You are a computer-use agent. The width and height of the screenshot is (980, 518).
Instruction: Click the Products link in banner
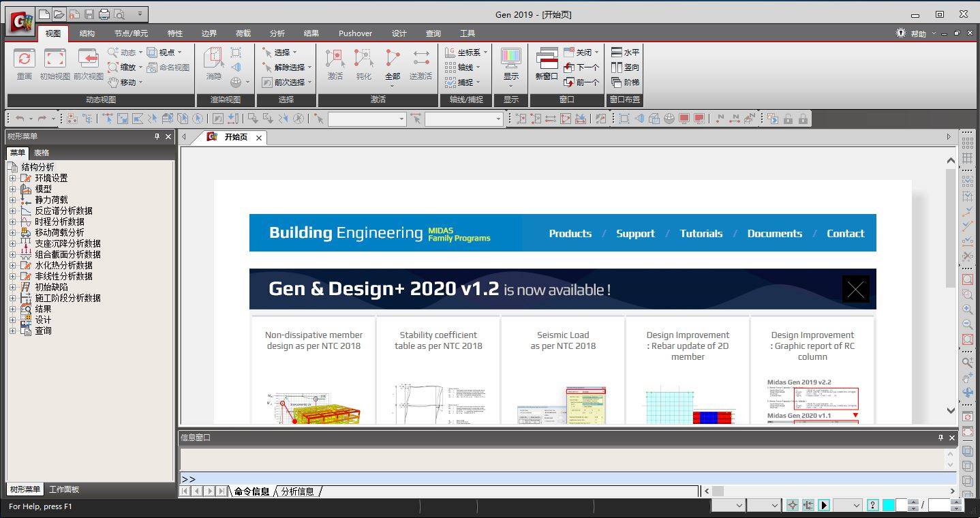(570, 233)
